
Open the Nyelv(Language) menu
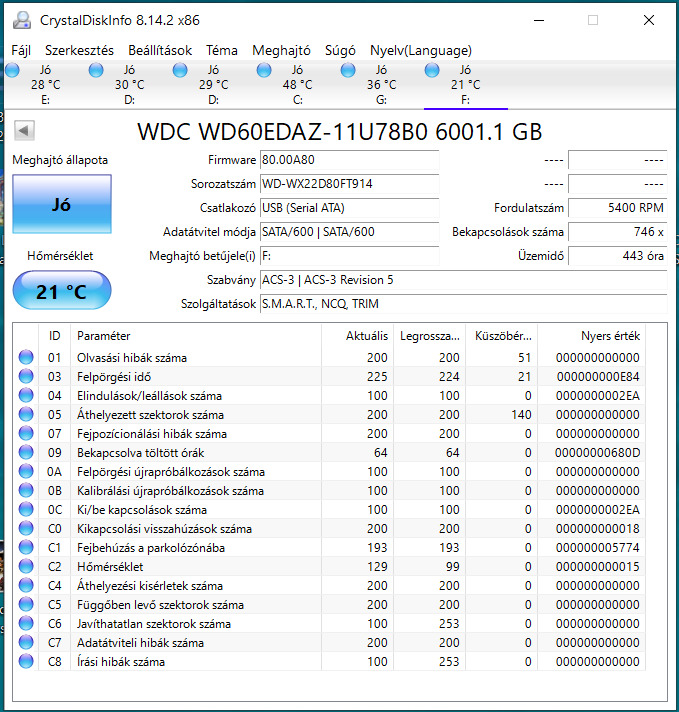pos(421,50)
